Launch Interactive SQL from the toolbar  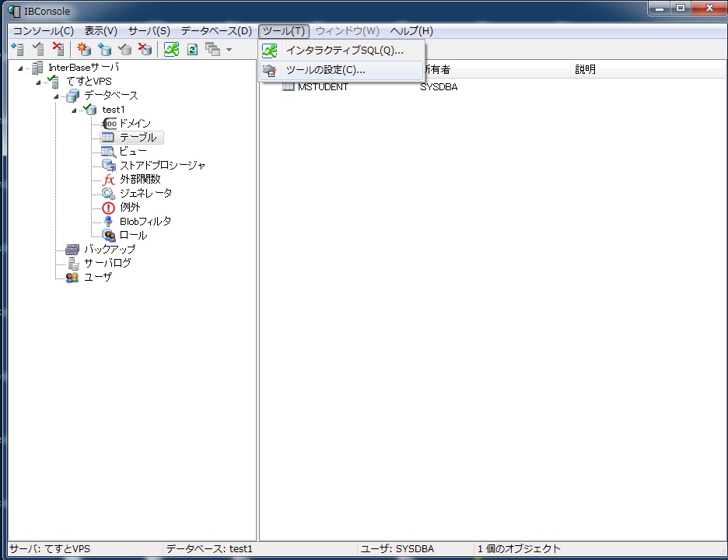[x=171, y=49]
